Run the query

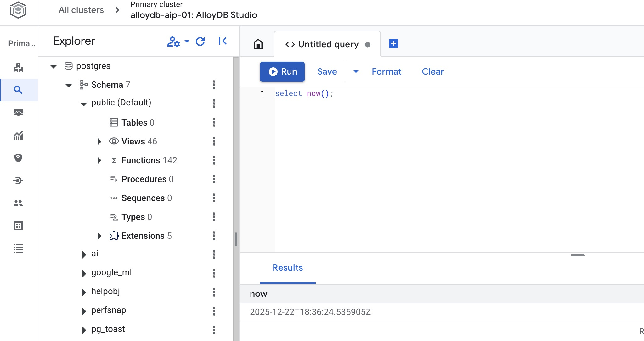(282, 72)
